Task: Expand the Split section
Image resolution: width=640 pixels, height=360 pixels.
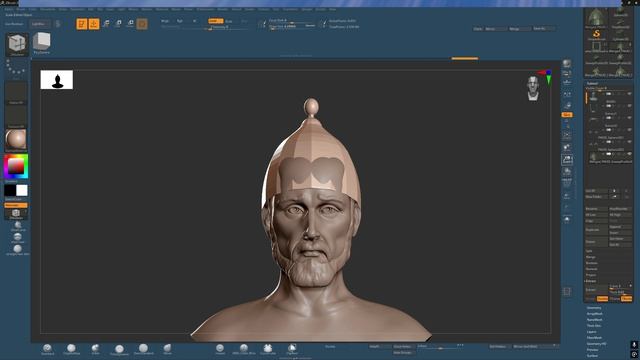Action: tap(589, 251)
